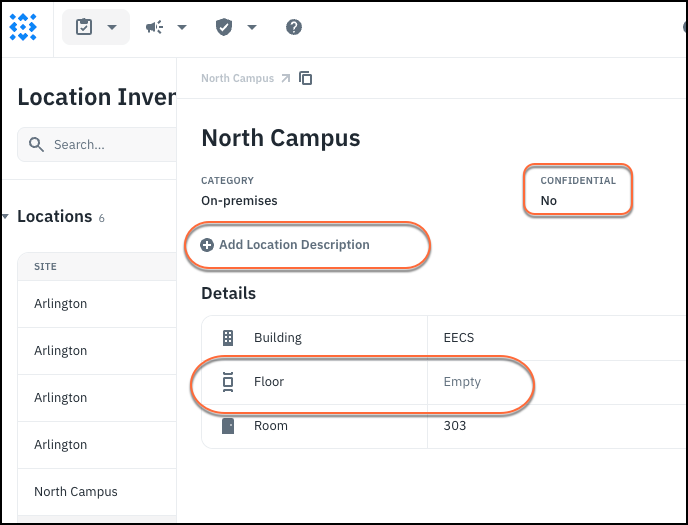Click Add Location Description
The width and height of the screenshot is (688, 525).
(x=294, y=245)
